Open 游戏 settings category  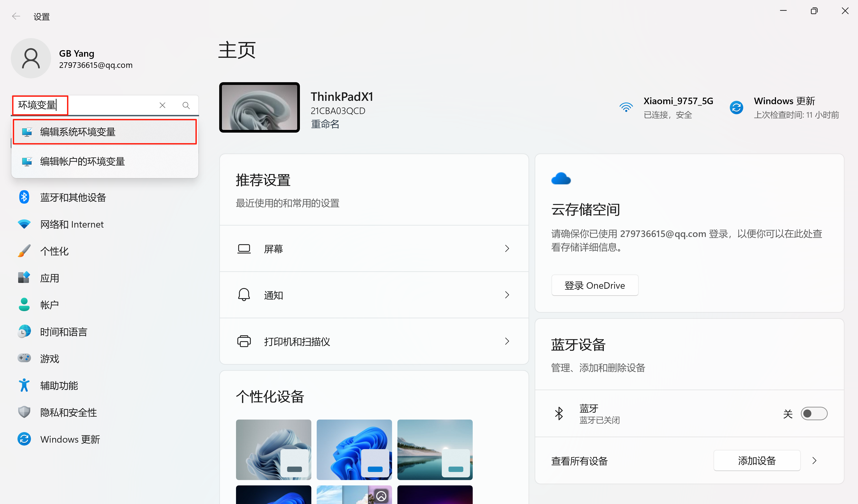point(49,359)
